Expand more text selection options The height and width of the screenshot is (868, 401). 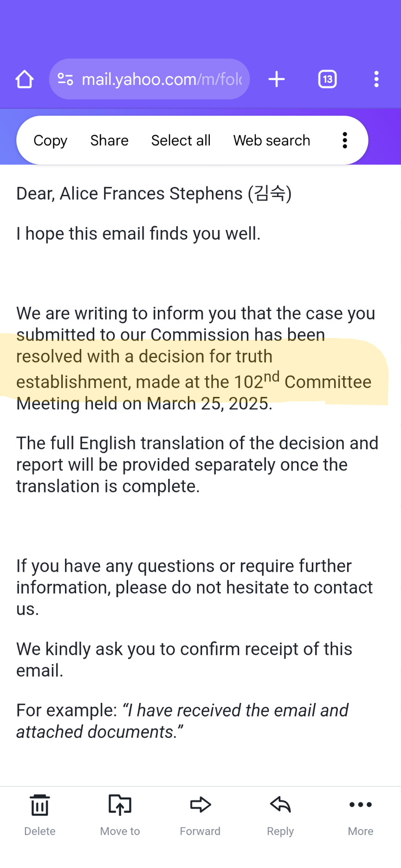pyautogui.click(x=345, y=140)
